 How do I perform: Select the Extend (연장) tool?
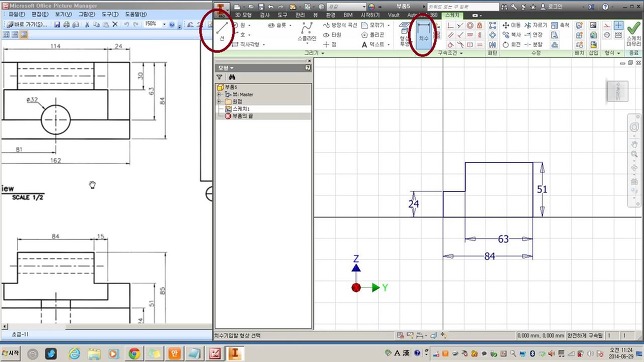pos(534,35)
